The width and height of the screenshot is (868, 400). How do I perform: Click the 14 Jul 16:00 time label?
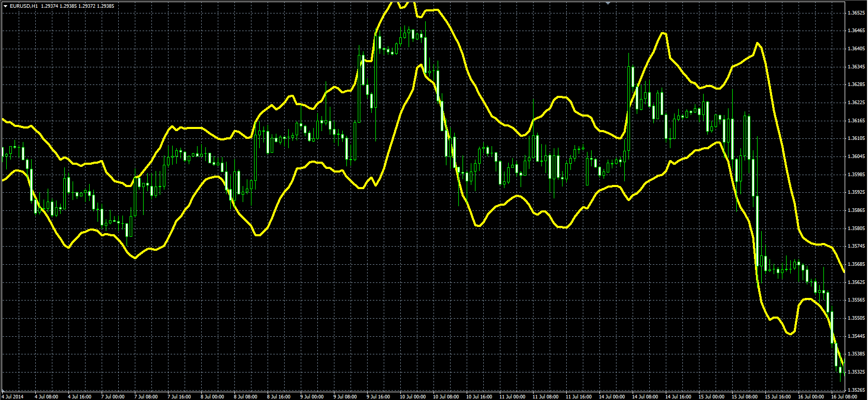pos(679,396)
